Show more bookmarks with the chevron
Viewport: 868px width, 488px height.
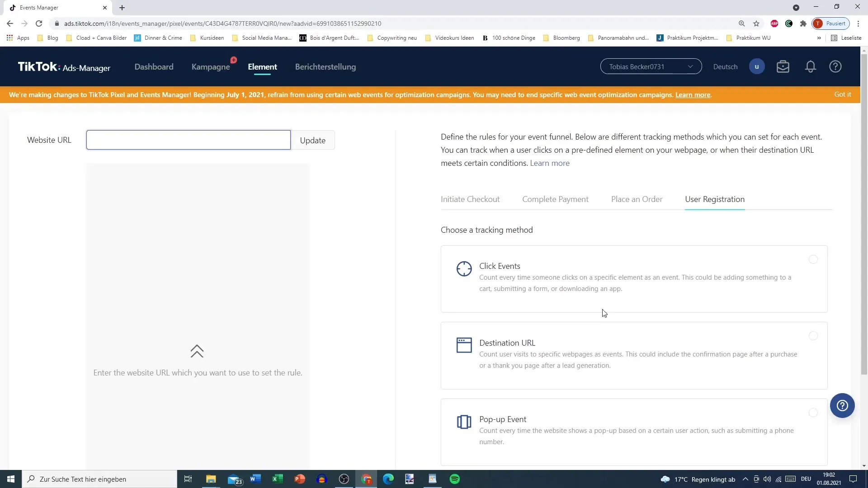click(819, 38)
